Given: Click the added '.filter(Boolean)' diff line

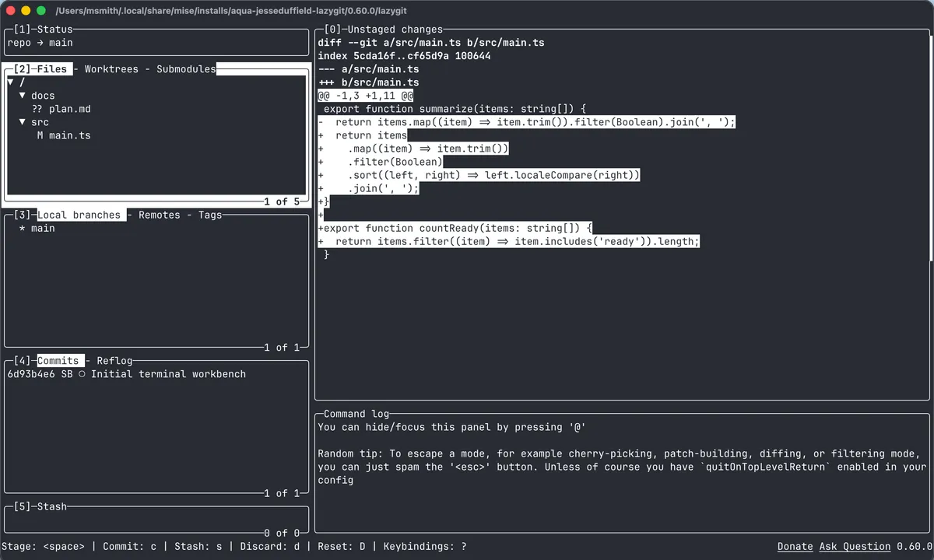Looking at the screenshot, I should point(380,162).
